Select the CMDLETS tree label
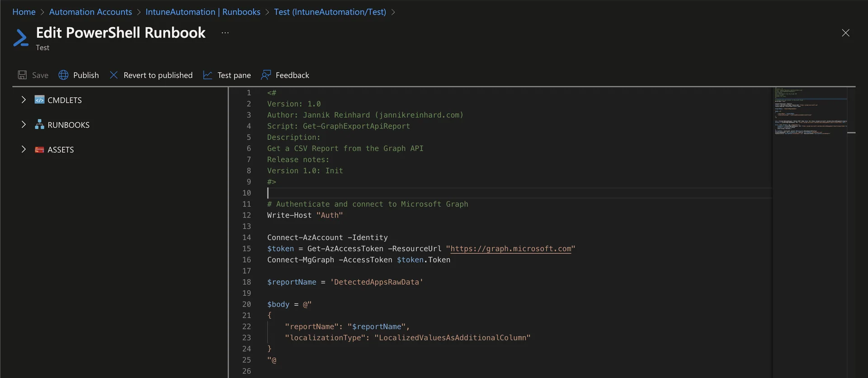This screenshot has width=868, height=378. pyautogui.click(x=65, y=100)
